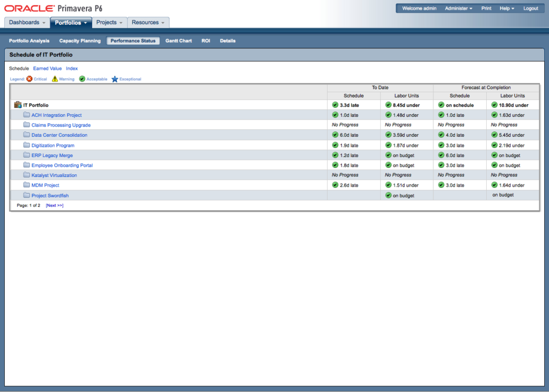Open the Earned Value view link
Image resolution: width=549 pixels, height=392 pixels.
pos(47,68)
